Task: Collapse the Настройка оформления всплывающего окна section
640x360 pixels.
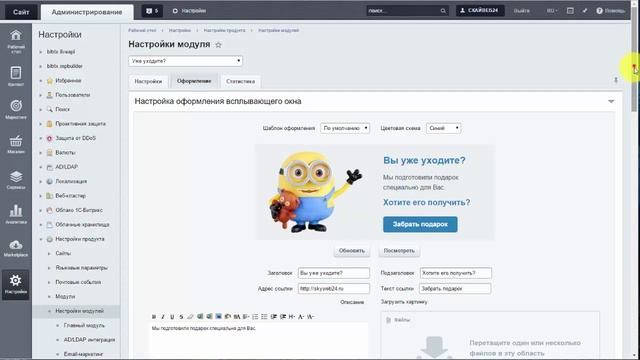Action: click(611, 101)
